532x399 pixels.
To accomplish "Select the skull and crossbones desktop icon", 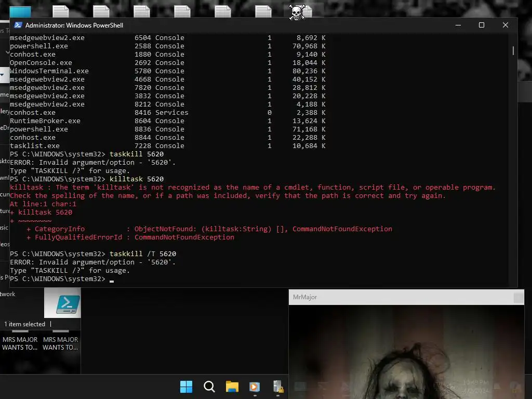I will (x=297, y=12).
